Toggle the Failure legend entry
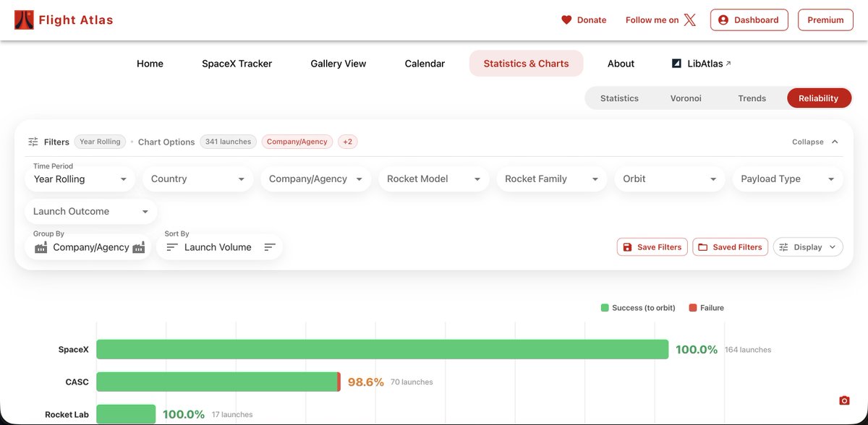Screen dimensions: 868x425 pyautogui.click(x=707, y=308)
